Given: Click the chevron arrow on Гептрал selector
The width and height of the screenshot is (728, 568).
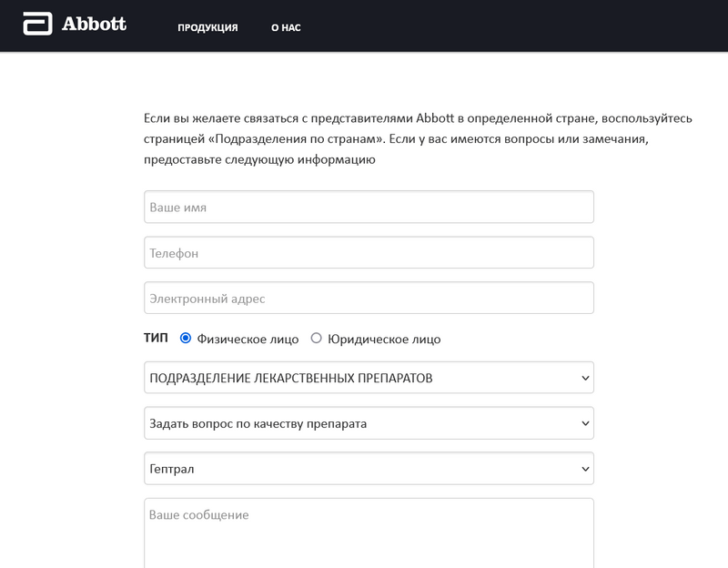Looking at the screenshot, I should [584, 470].
